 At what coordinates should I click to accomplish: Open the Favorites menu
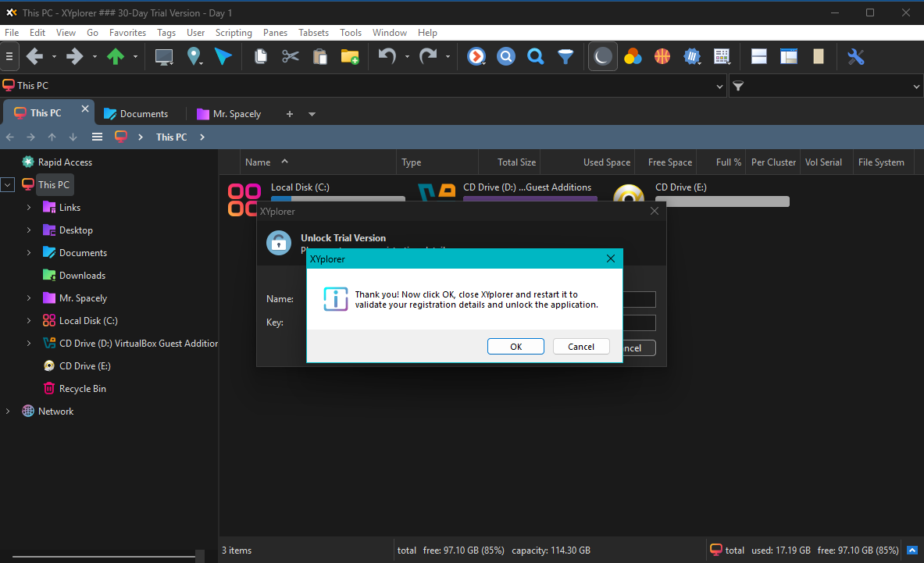(127, 32)
